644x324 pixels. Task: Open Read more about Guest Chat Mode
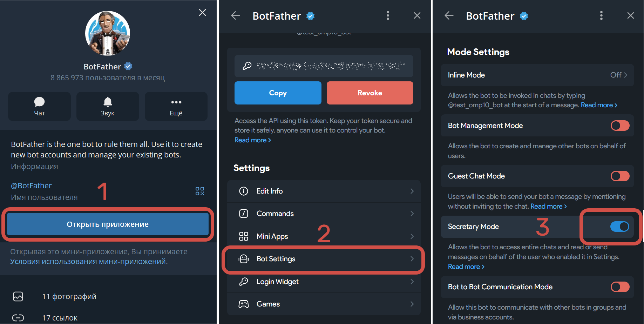[x=549, y=207]
